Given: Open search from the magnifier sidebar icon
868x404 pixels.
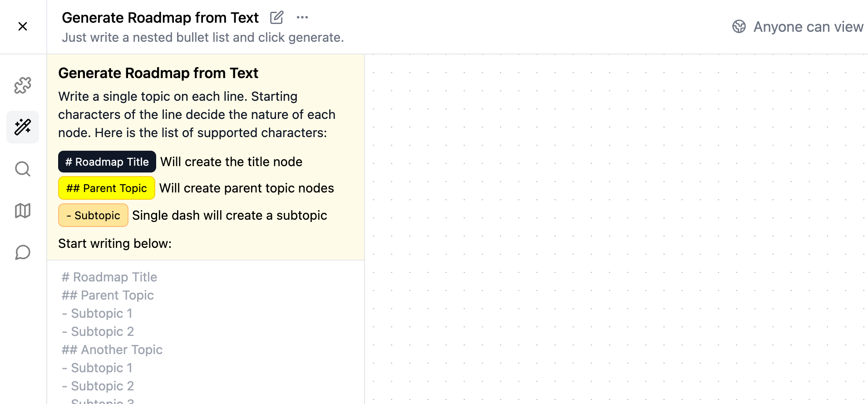Looking at the screenshot, I should tap(23, 169).
